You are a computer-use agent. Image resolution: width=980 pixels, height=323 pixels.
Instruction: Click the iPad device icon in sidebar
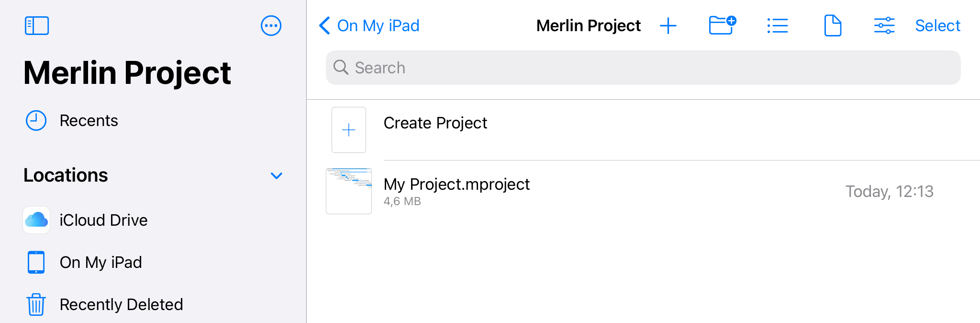click(x=36, y=262)
